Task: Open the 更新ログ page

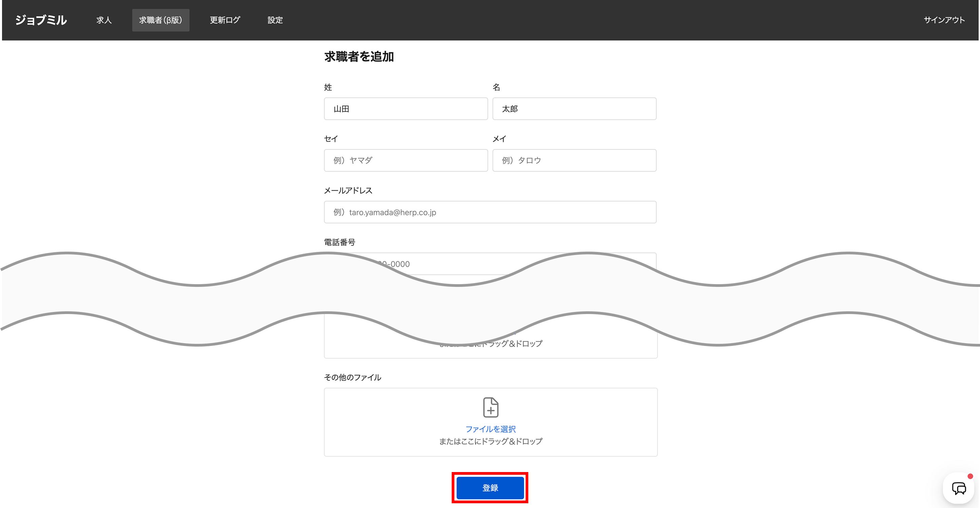Action: pos(225,20)
